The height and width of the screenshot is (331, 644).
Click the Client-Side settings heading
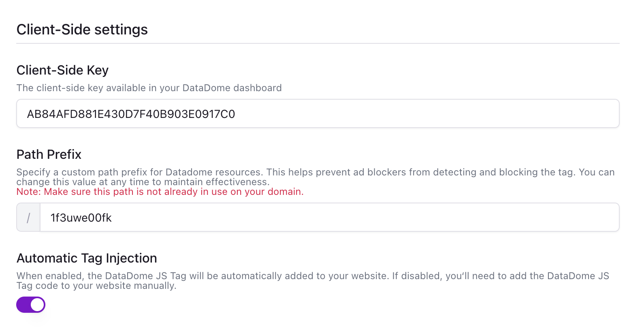pyautogui.click(x=82, y=29)
